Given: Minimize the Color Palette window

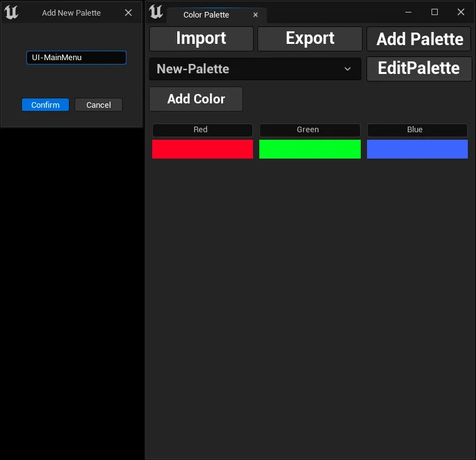Looking at the screenshot, I should click(408, 12).
